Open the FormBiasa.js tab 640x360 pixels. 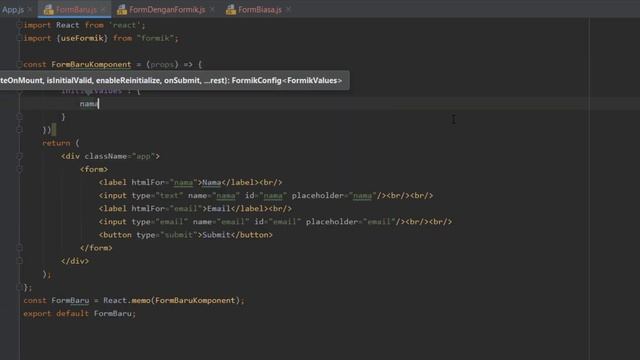pos(260,9)
